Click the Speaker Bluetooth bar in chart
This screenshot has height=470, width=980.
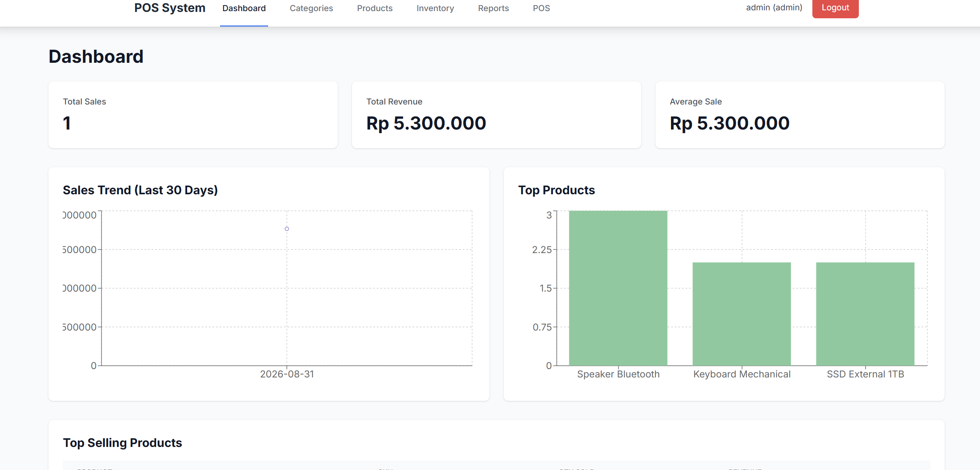[x=618, y=288]
